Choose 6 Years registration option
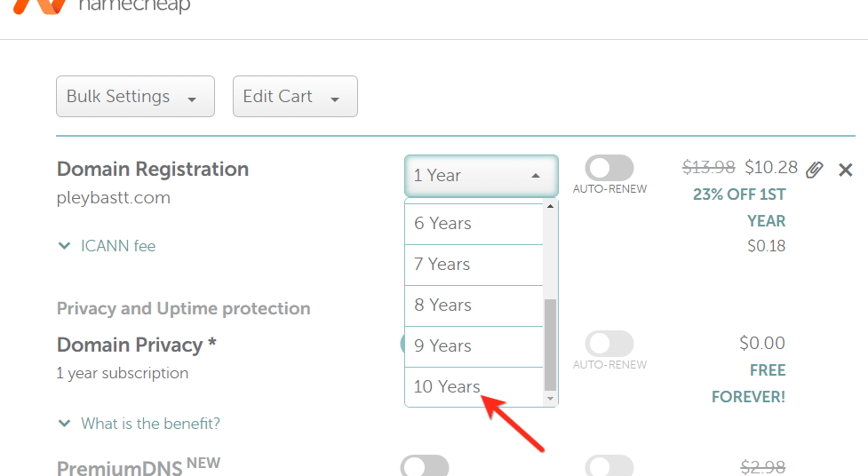Screen dimensions: 868x476 tap(442, 224)
